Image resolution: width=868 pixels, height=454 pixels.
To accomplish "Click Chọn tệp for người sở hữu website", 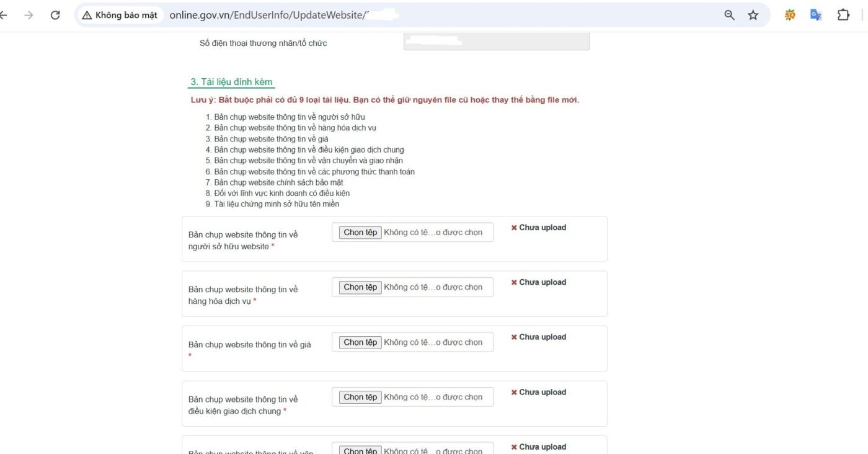I will 359,232.
